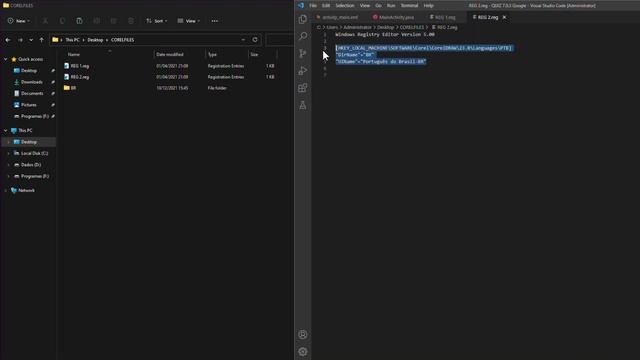Click REG 1.reg file icon in file list

coord(67,66)
